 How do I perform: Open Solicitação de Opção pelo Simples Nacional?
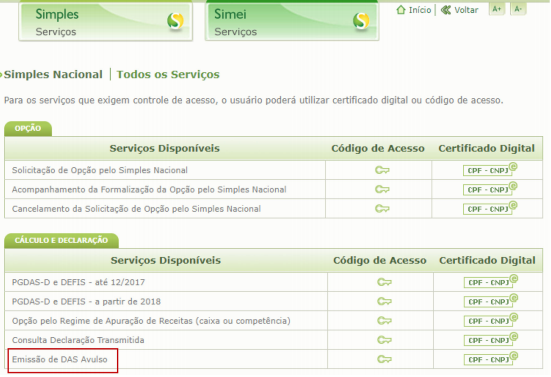tap(100, 170)
